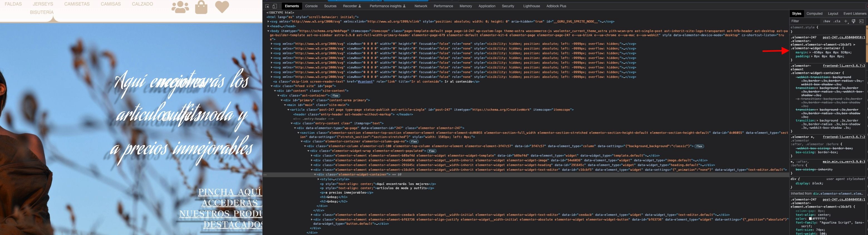
Task: Toggle the device toolbar icon
Action: 275,6
